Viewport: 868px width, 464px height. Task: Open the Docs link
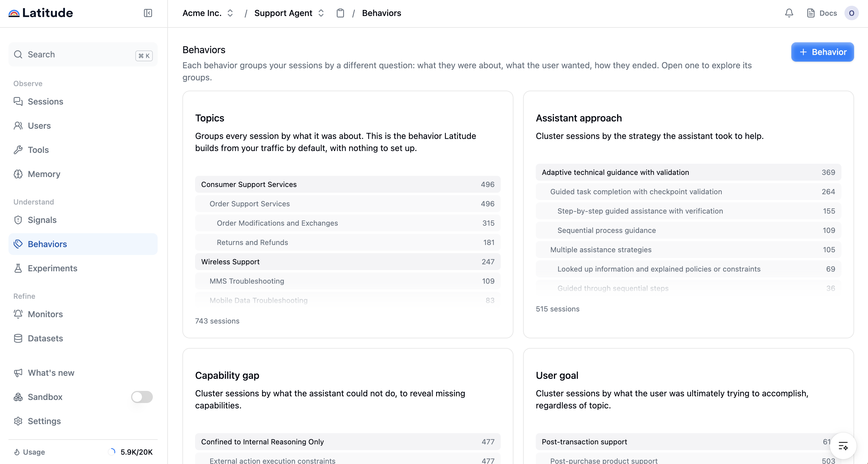(x=822, y=13)
